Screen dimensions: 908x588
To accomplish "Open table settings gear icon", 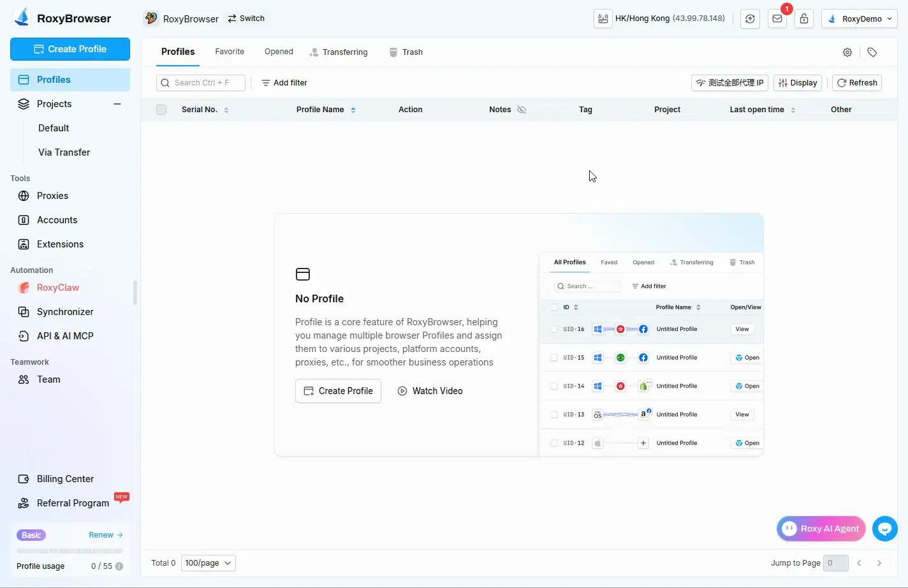I will pyautogui.click(x=847, y=52).
